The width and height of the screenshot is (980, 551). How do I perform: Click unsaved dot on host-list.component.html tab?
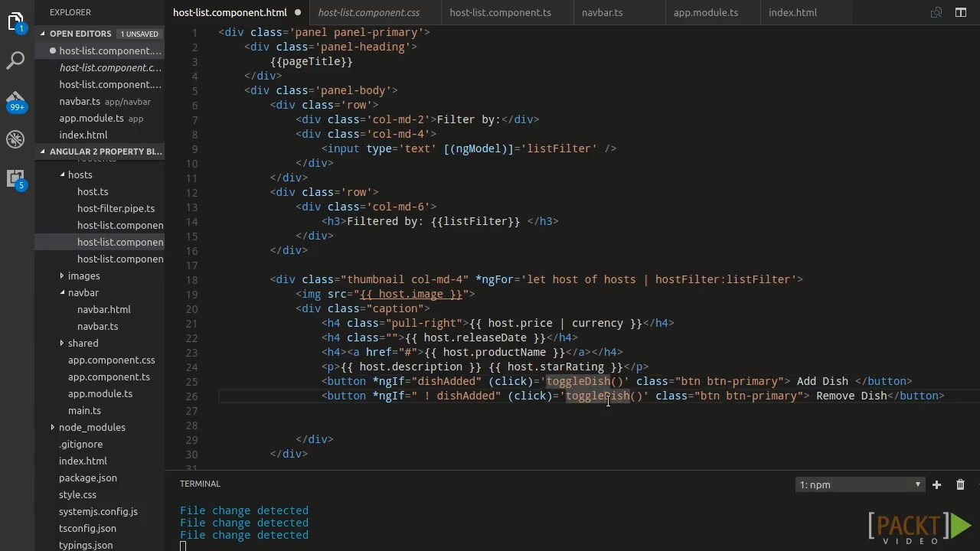coord(298,12)
